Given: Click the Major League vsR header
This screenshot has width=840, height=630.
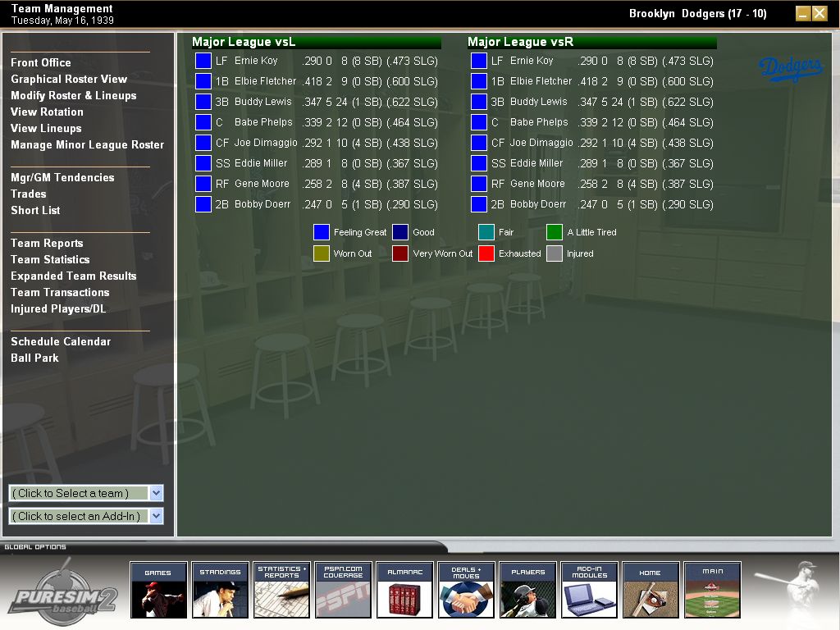Looking at the screenshot, I should coord(592,42).
